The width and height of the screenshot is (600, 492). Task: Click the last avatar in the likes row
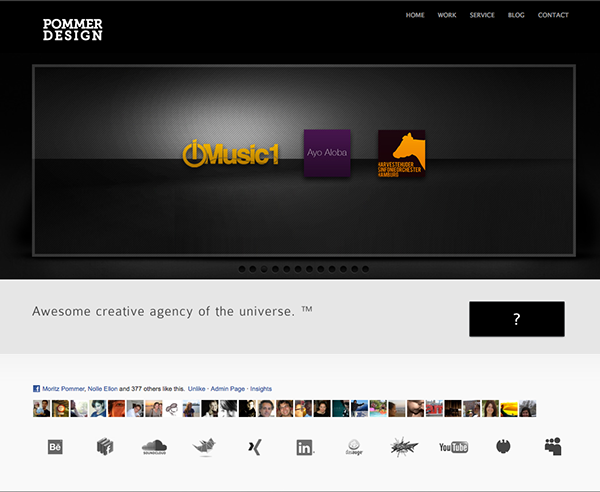[528, 409]
